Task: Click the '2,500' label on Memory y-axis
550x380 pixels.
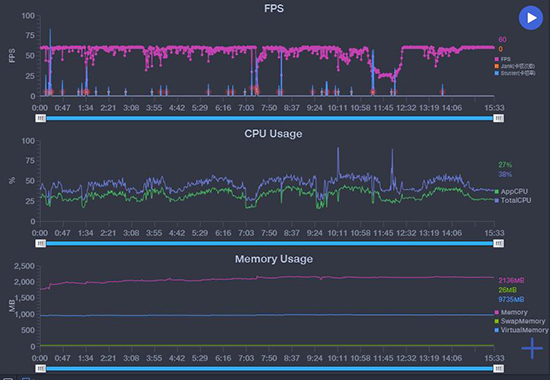Action: click(x=24, y=266)
